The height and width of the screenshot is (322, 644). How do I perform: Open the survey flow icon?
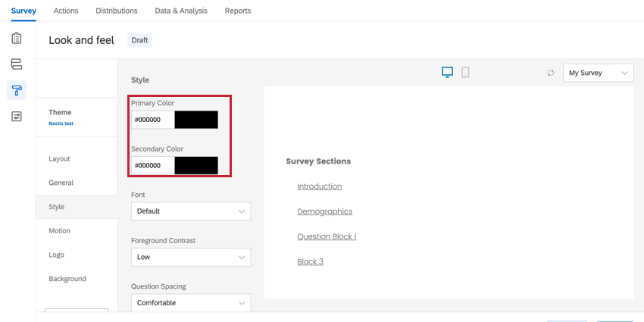(17, 64)
